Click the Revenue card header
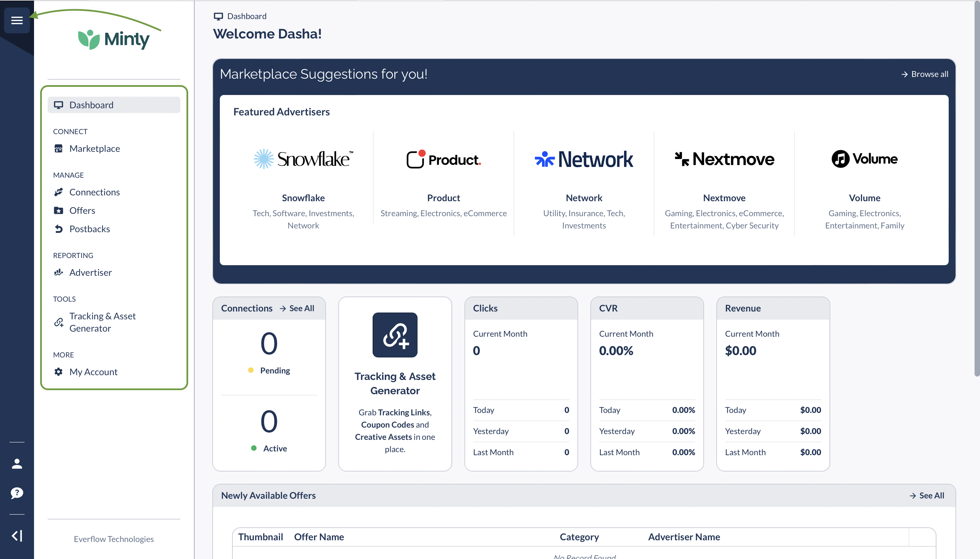 pyautogui.click(x=773, y=308)
